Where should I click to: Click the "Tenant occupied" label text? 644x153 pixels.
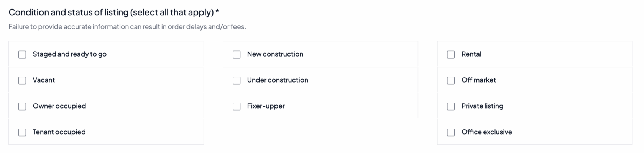pyautogui.click(x=59, y=132)
